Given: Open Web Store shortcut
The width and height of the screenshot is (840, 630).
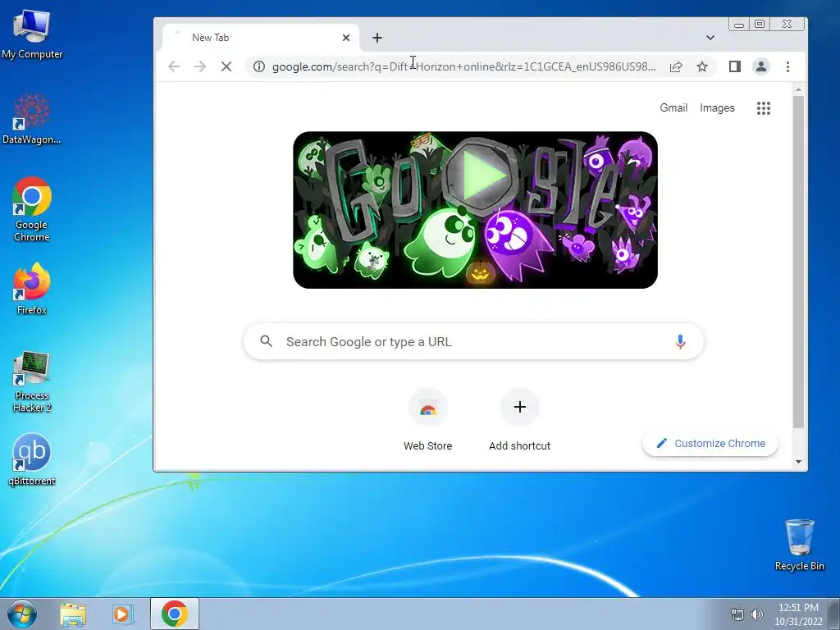Looking at the screenshot, I should 427,421.
